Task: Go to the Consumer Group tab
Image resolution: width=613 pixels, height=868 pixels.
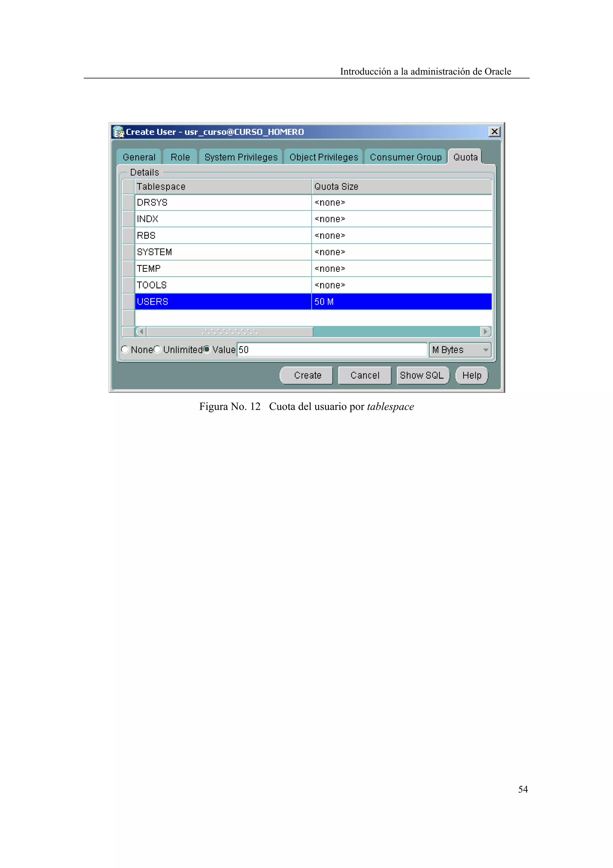Action: pyautogui.click(x=406, y=157)
